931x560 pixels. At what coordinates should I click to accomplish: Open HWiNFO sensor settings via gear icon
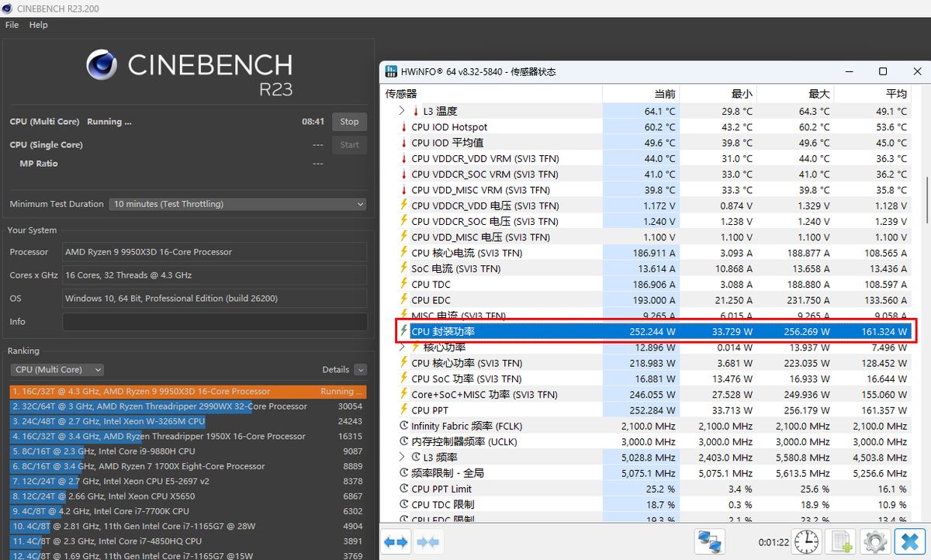pyautogui.click(x=874, y=541)
